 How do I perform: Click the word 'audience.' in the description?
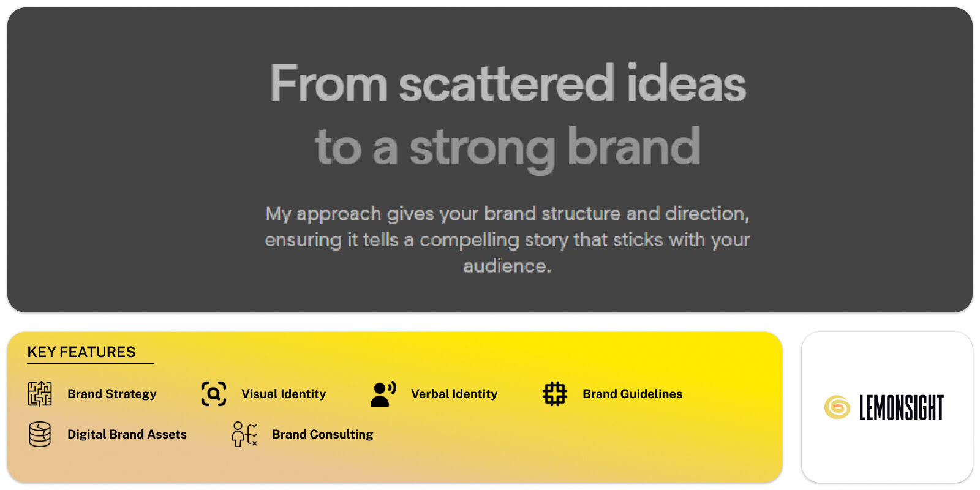click(507, 266)
